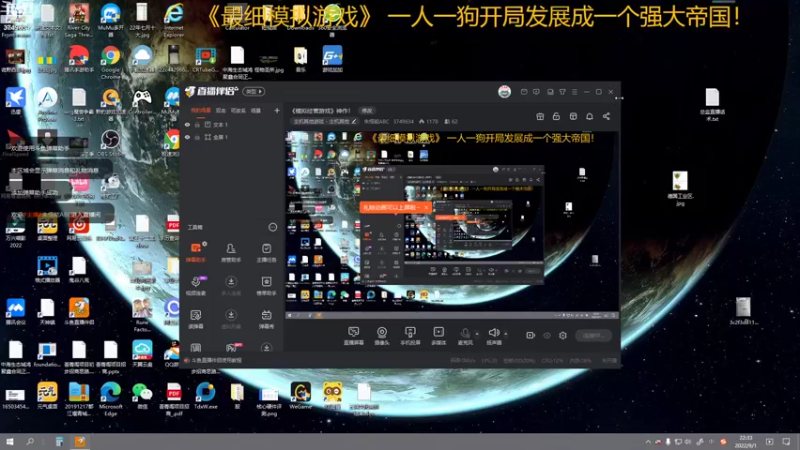This screenshot has height=450, width=800.
Task: Open the Microsoft Edge desktop icon
Action: 110,399
